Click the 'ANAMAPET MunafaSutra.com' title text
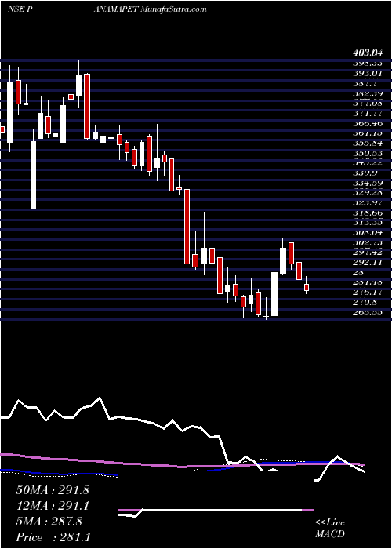392x549 pixels. [x=151, y=9]
